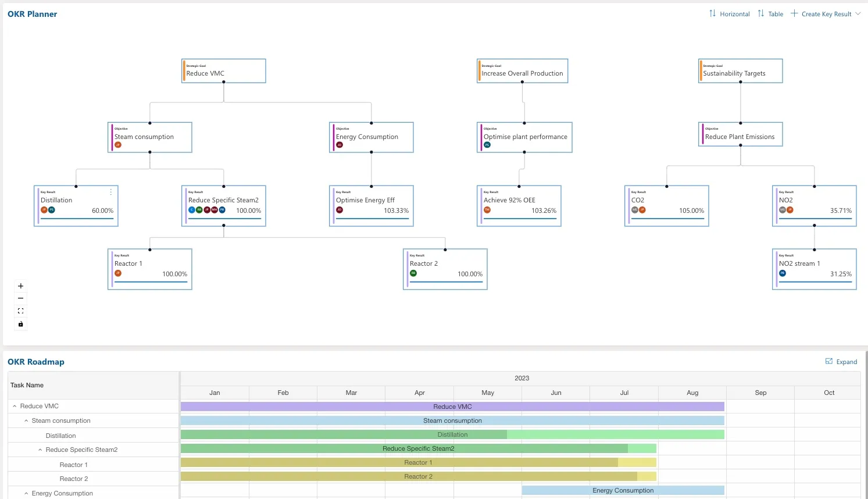This screenshot has width=868, height=499.
Task: Select the Increase Overall Production goal card
Action: (x=522, y=71)
